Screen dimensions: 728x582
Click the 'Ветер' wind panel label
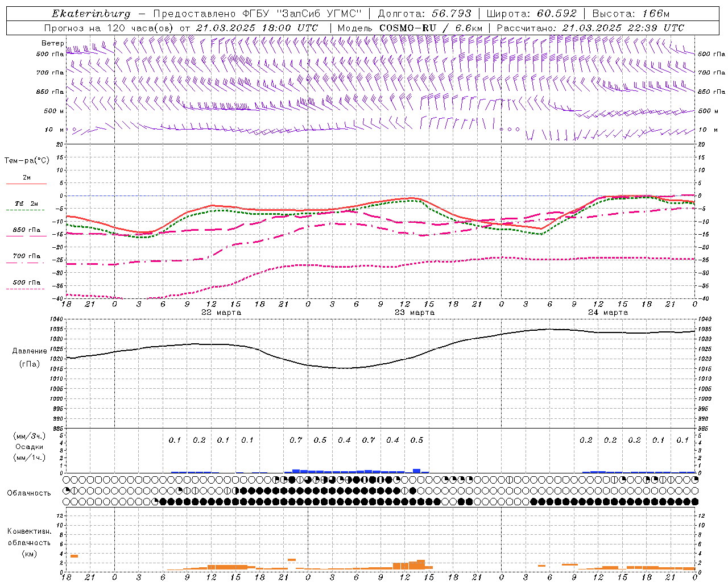[52, 43]
